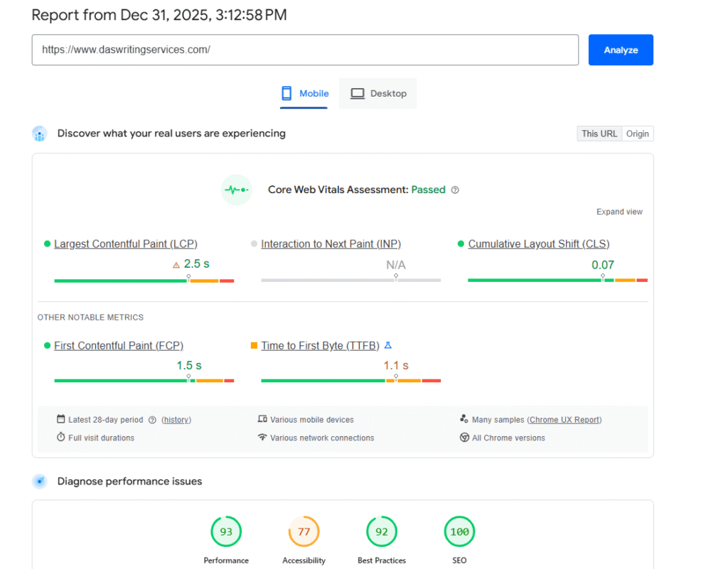The height and width of the screenshot is (569, 728).
Task: Switch to the Origin view
Action: 637,134
